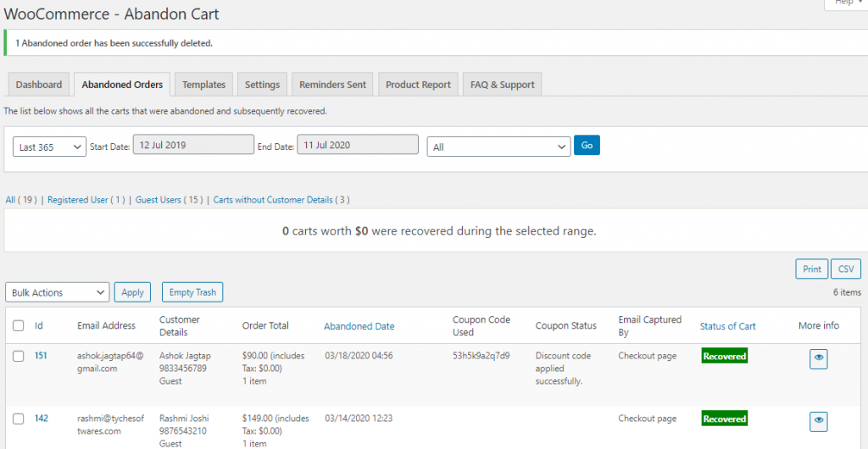868x449 pixels.
Task: Expand the Bulk Actions dropdown
Action: (x=57, y=292)
